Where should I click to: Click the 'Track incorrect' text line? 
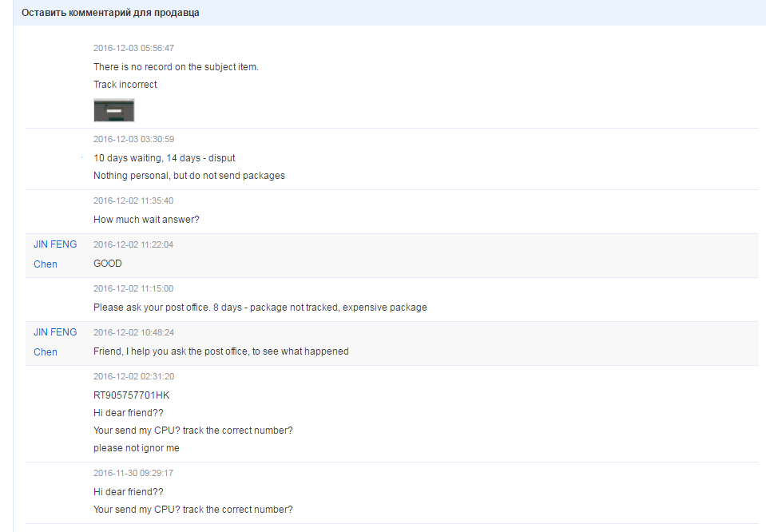(x=125, y=85)
